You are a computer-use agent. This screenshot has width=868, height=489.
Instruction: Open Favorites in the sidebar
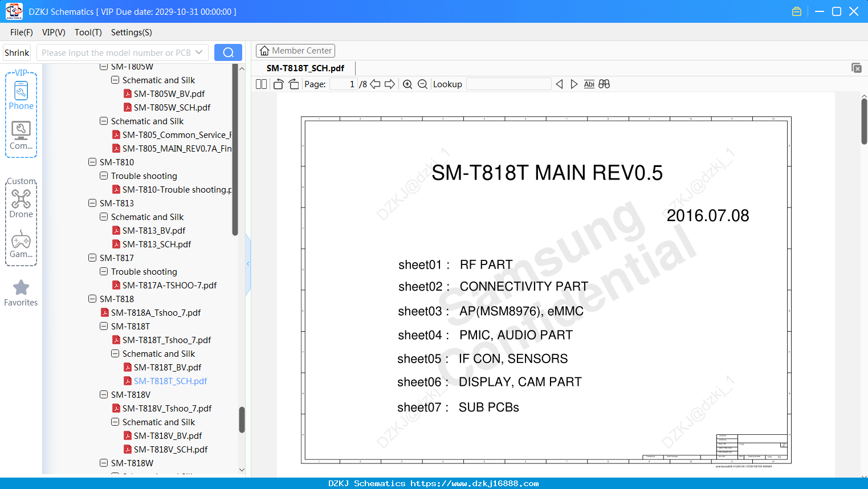click(21, 293)
